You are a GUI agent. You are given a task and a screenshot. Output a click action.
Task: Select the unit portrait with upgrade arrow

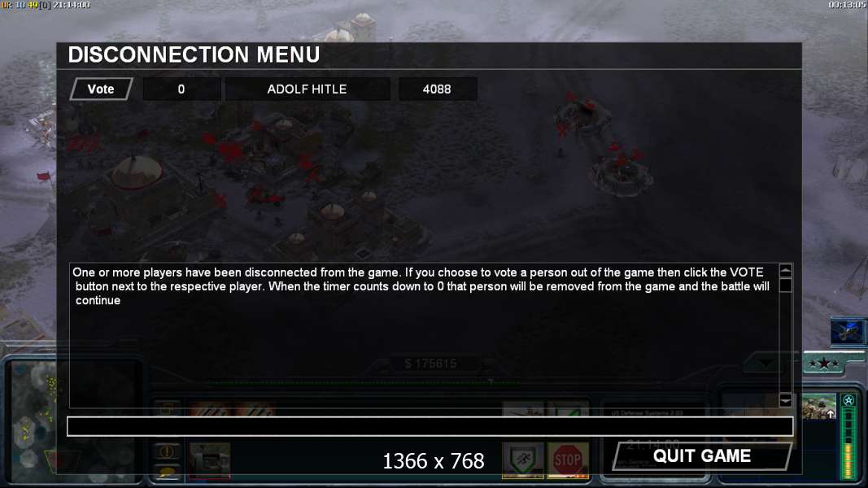818,406
